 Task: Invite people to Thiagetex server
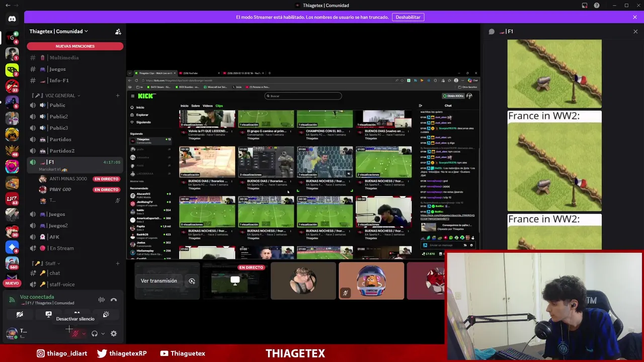pyautogui.click(x=118, y=32)
